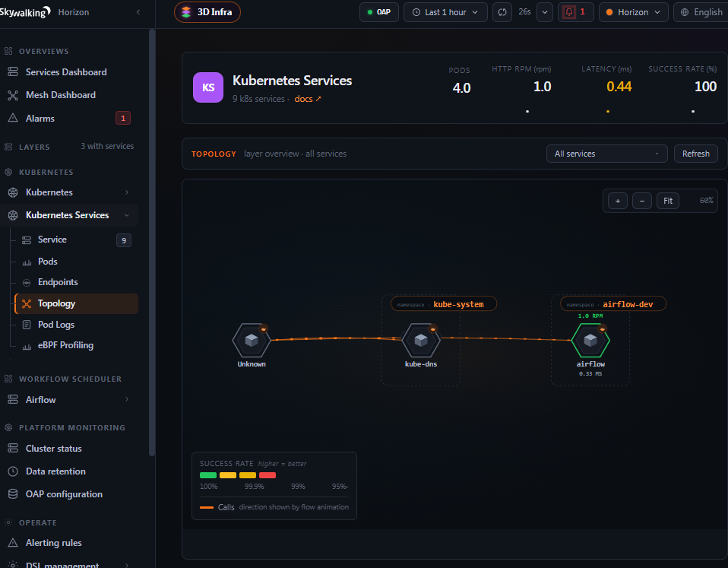Click the kube-system namespace label
The height and width of the screenshot is (568, 728).
point(444,304)
